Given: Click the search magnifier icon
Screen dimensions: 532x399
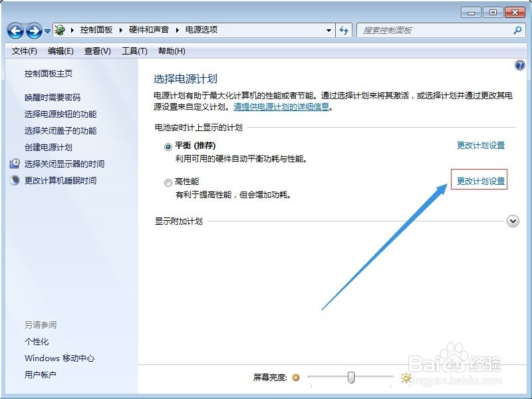Looking at the screenshot, I should pyautogui.click(x=517, y=31).
